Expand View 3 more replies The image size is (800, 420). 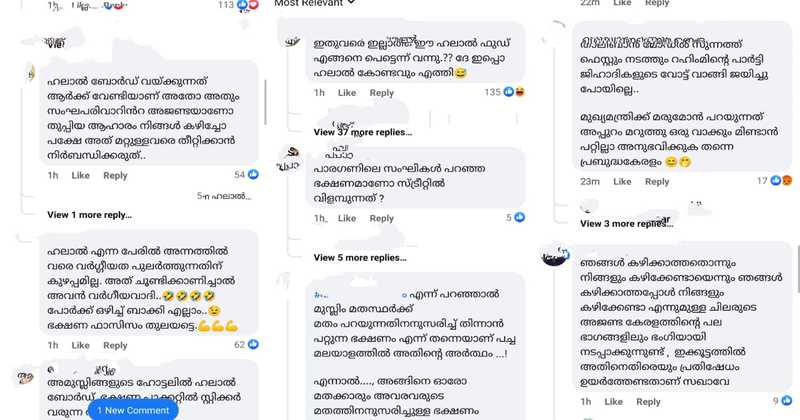[x=626, y=224]
